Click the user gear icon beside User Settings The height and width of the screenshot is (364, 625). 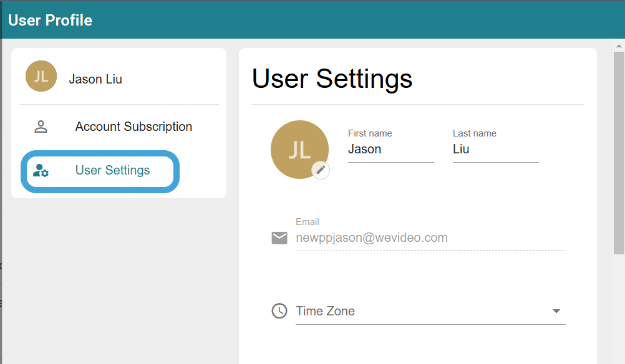[x=41, y=170]
